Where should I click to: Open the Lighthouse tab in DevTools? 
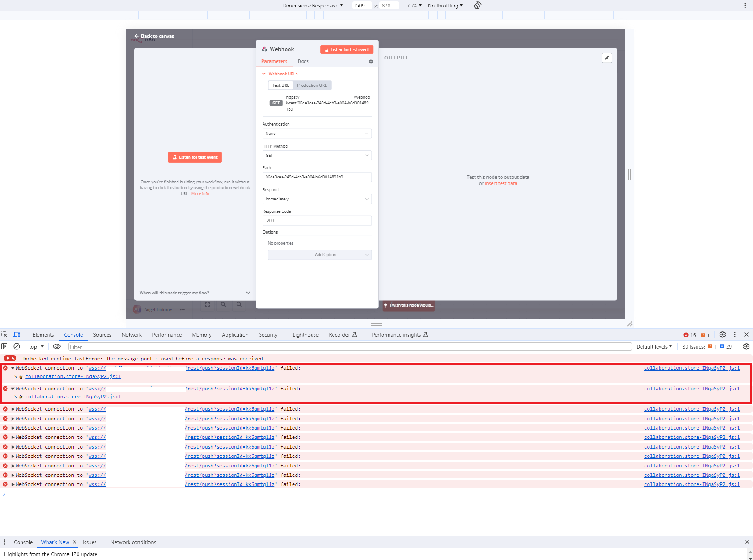tap(306, 335)
